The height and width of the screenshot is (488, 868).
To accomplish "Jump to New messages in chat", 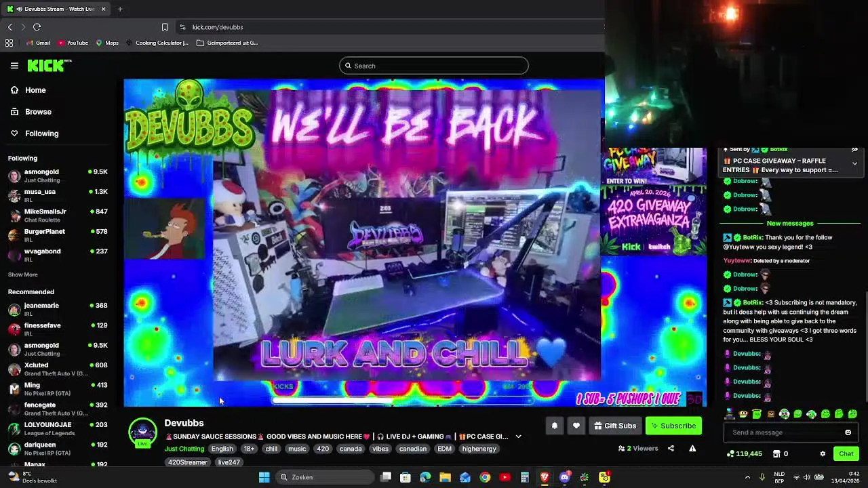I will (790, 223).
